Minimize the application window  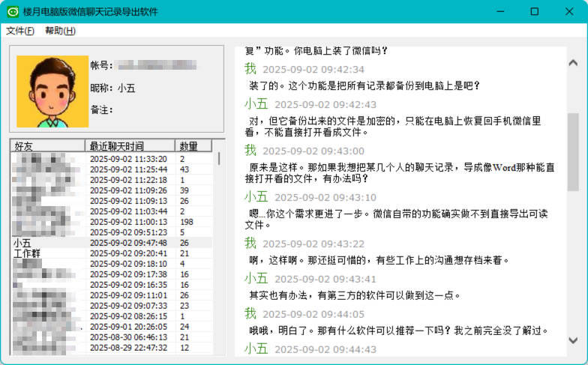pyautogui.click(x=499, y=11)
